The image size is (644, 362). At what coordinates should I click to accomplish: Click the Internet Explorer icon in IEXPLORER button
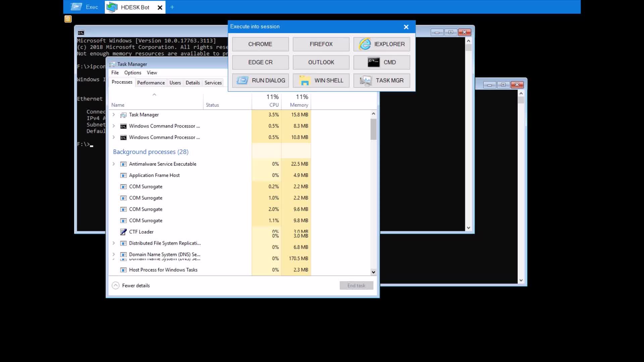(x=365, y=44)
